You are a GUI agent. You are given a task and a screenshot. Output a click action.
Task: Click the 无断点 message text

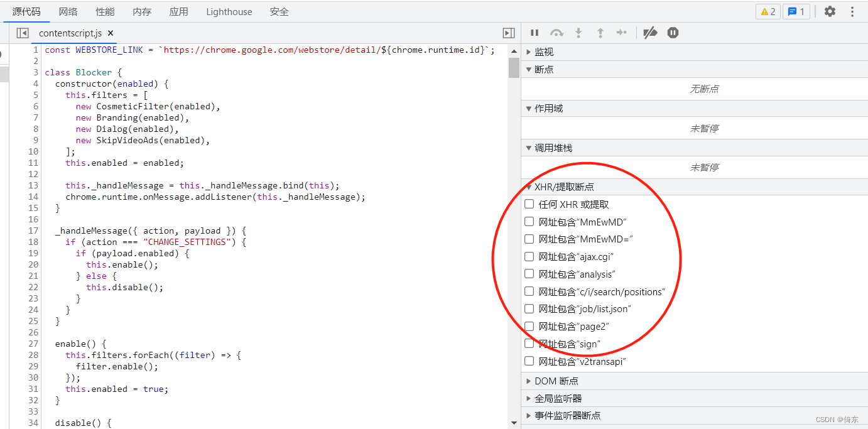tap(704, 89)
